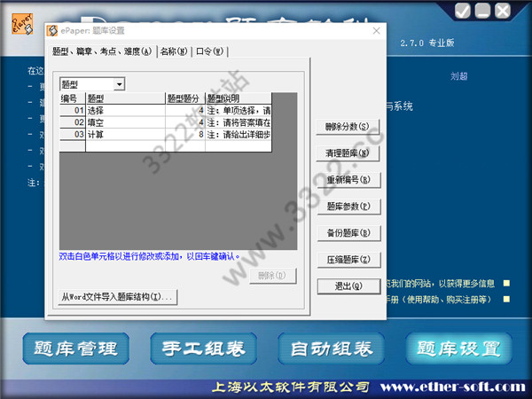Click 重新编号(R) button
The height and width of the screenshot is (399, 532).
point(348,179)
